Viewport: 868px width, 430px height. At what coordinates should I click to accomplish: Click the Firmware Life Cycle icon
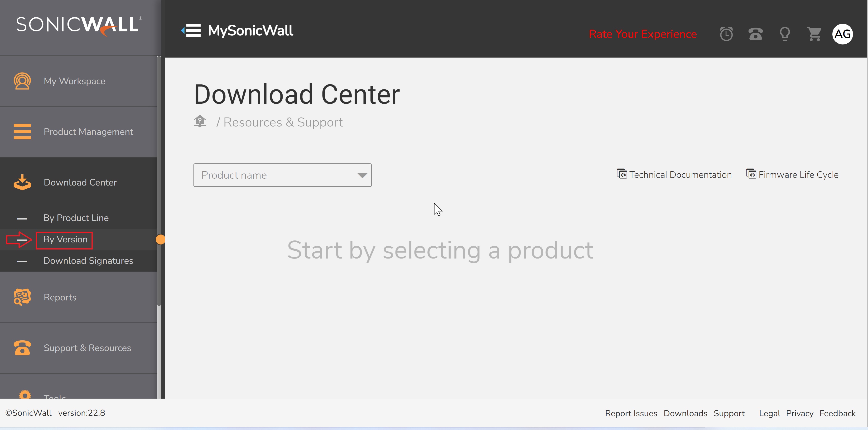point(751,174)
